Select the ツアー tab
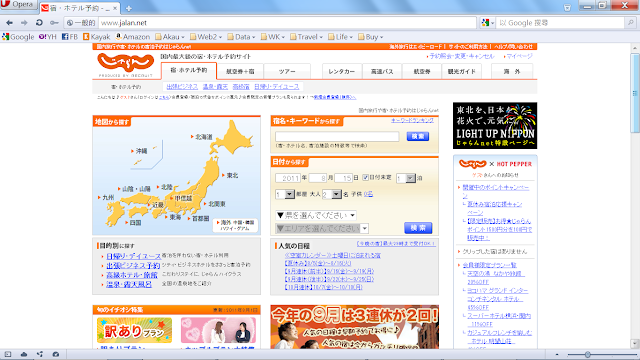640x360 pixels. (287, 71)
